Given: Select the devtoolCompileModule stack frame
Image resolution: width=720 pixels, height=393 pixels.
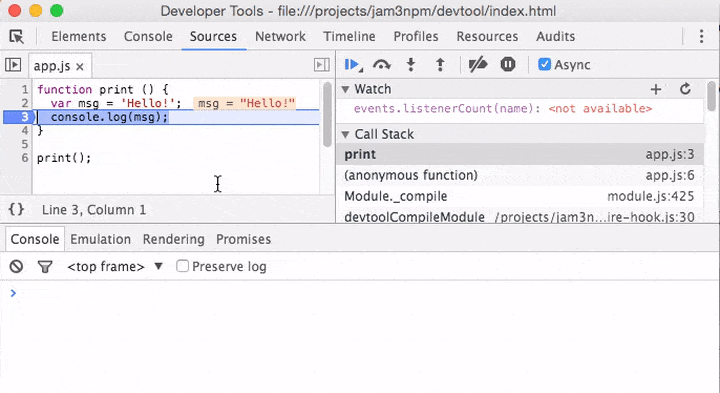Looking at the screenshot, I should coord(519,216).
